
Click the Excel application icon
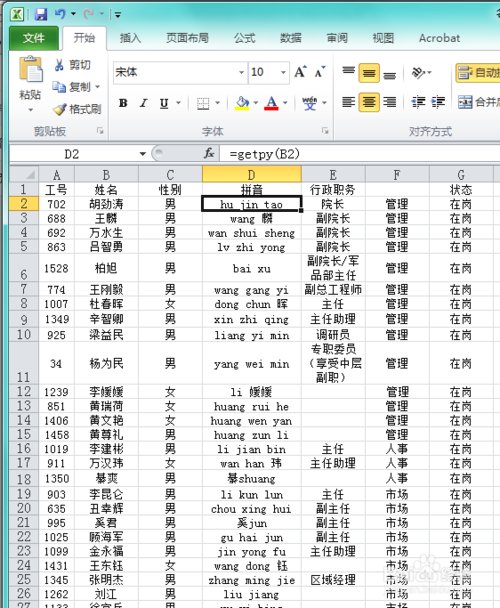pyautogui.click(x=18, y=14)
